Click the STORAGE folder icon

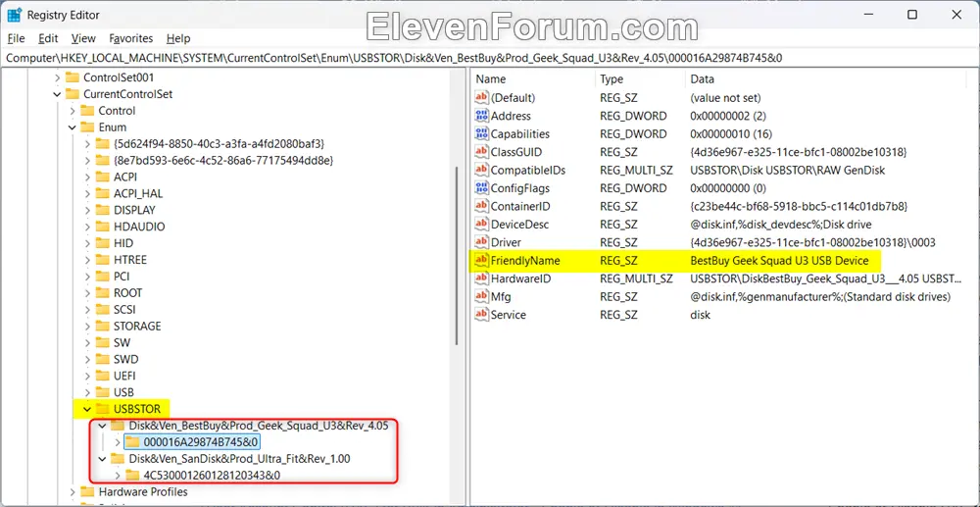103,327
